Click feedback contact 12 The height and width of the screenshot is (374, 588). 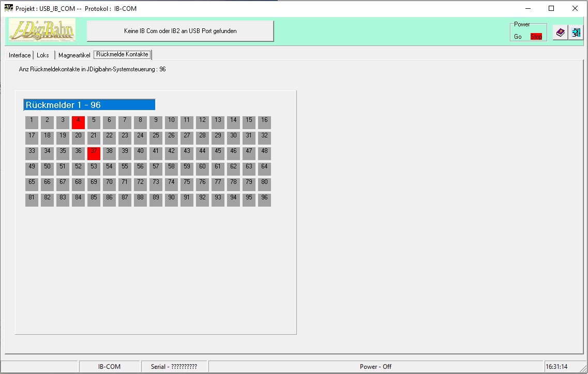(203, 122)
